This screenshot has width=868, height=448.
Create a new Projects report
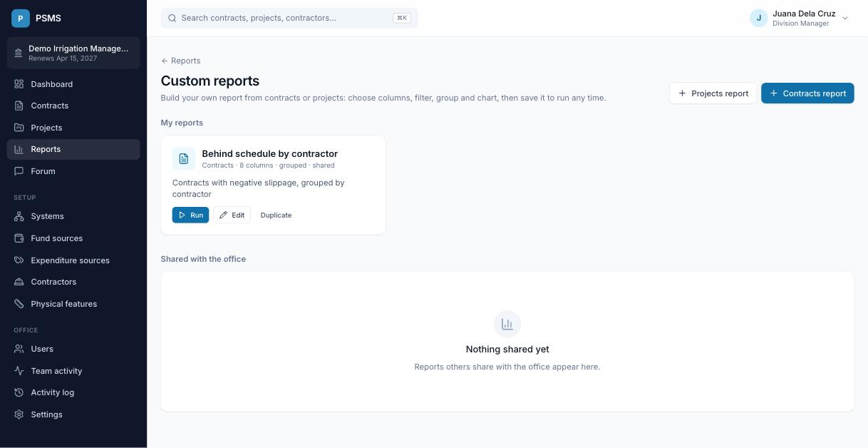click(713, 93)
